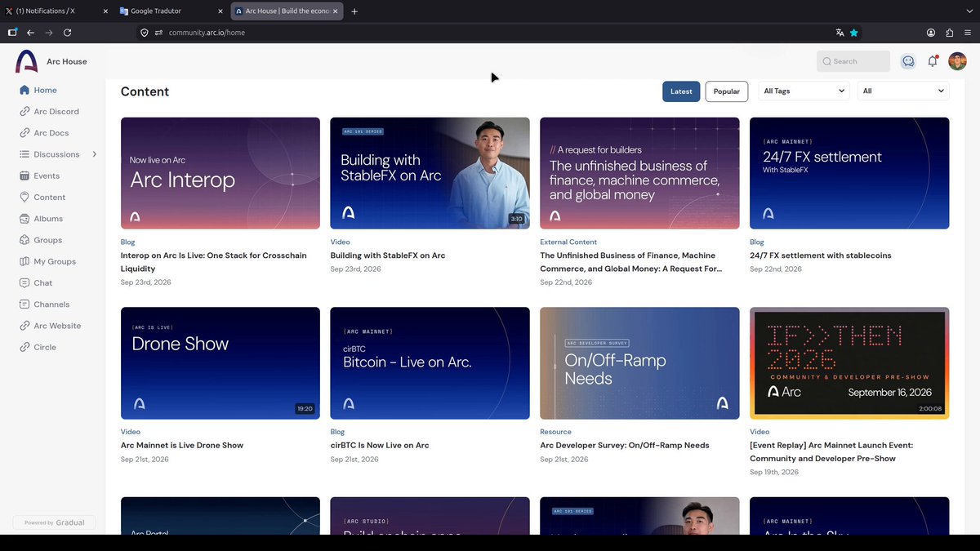Open '24/7 FX settlement with stablecoins' title

tap(820, 256)
